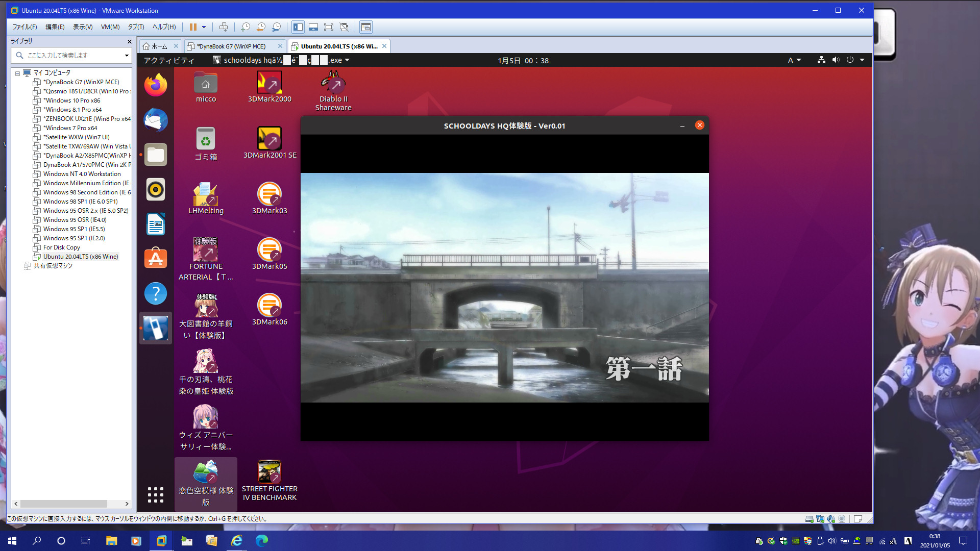The image size is (980, 551).
Task: Click the Ubuntu network status icon
Action: click(x=821, y=60)
